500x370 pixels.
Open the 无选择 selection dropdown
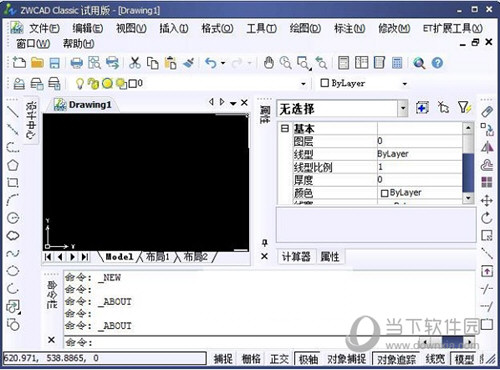[403, 108]
